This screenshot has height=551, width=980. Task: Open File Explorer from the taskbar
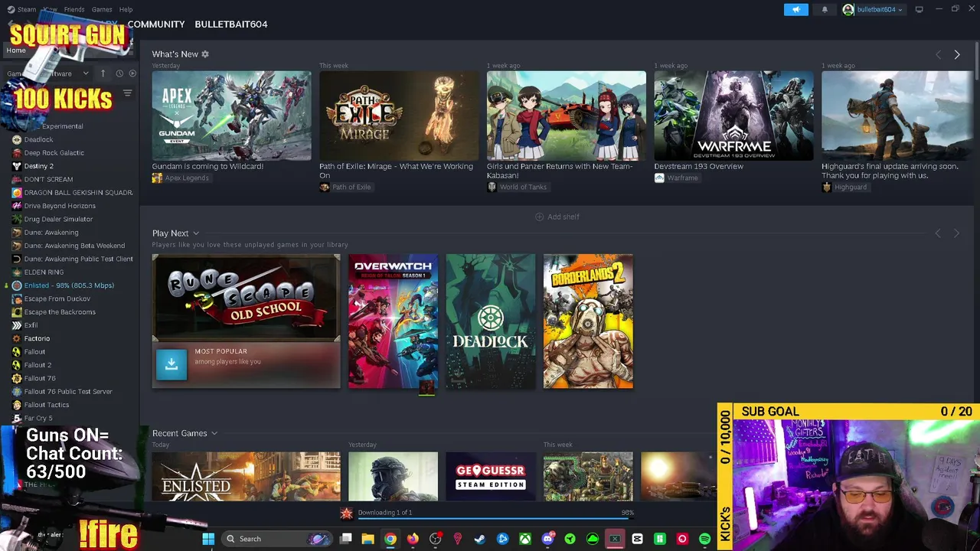367,539
